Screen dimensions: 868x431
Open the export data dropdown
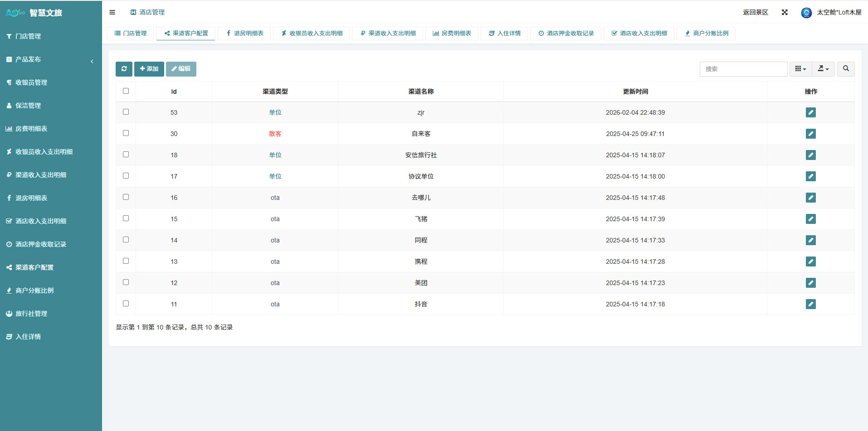click(823, 69)
